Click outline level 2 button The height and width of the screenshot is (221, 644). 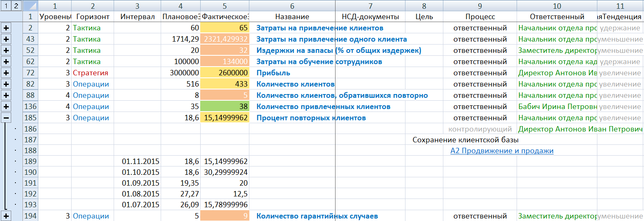[15, 6]
